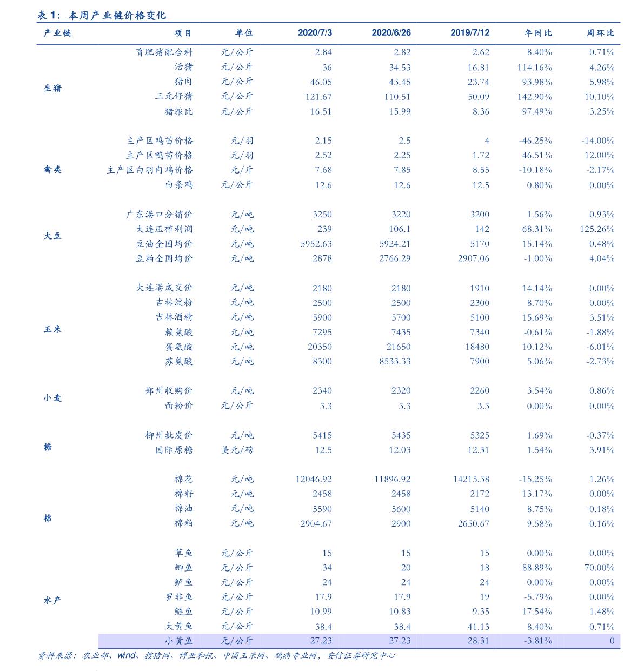Click the 生猪 category label
The height and width of the screenshot is (671, 644).
point(52,88)
